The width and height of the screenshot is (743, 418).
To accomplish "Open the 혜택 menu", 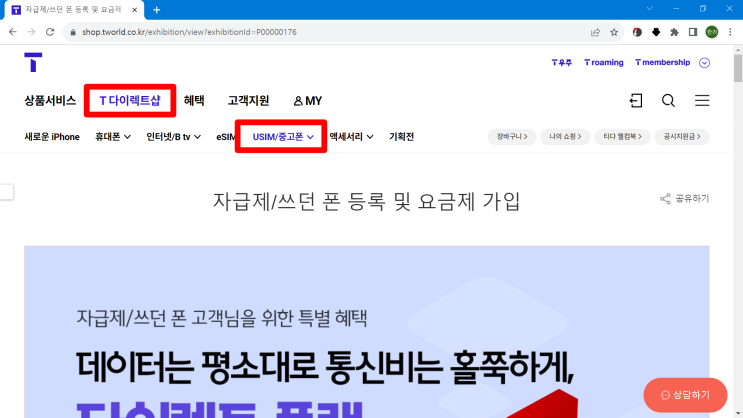I will [194, 100].
